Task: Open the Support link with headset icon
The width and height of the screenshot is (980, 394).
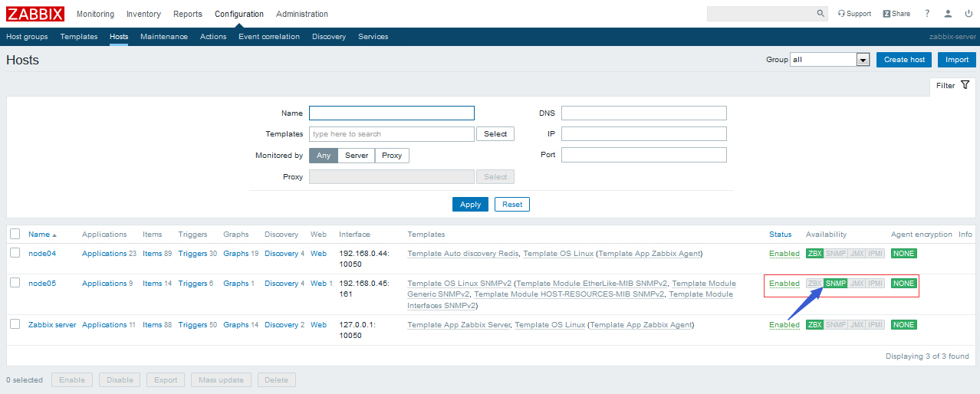Action: 854,14
